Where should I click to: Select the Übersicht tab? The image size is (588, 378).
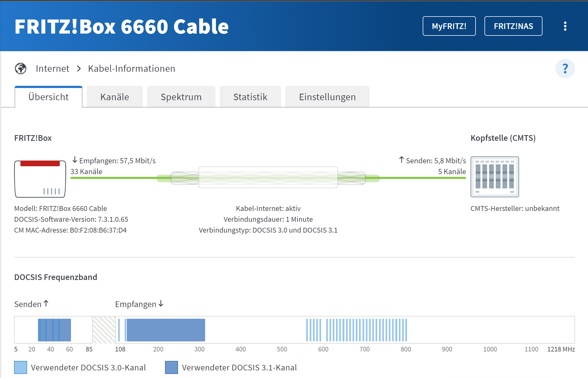tap(49, 97)
